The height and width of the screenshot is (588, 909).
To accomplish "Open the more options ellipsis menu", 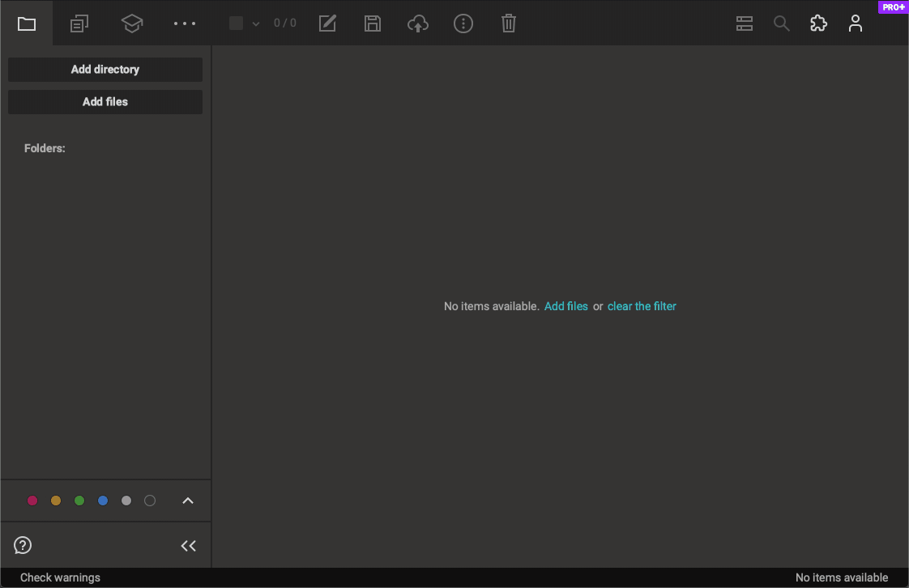I will click(184, 23).
